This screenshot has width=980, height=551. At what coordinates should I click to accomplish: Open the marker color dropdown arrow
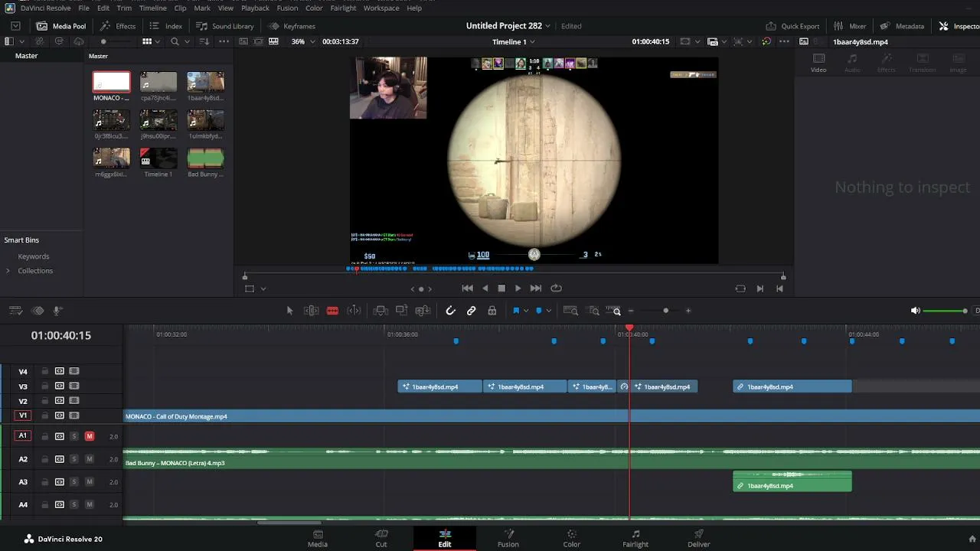(548, 311)
